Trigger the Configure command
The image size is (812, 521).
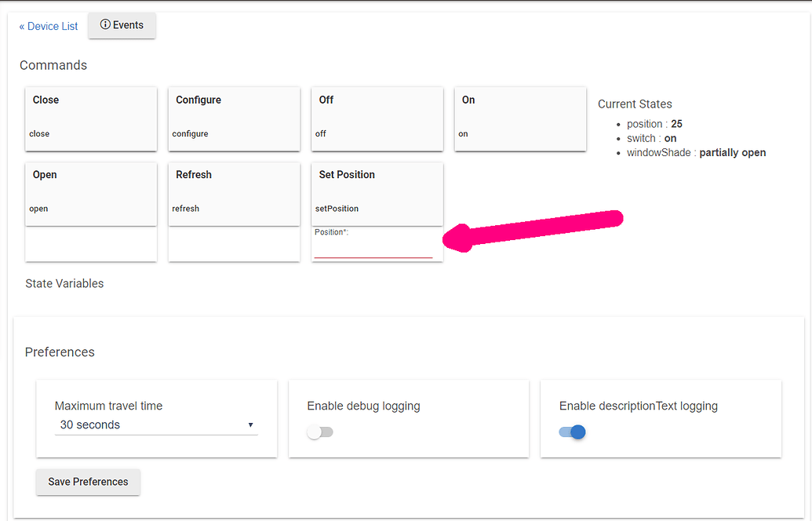[233, 118]
